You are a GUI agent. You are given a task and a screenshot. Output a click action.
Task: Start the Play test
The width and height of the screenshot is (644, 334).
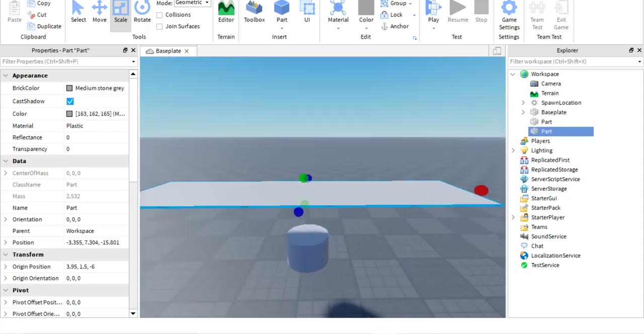pyautogui.click(x=433, y=8)
